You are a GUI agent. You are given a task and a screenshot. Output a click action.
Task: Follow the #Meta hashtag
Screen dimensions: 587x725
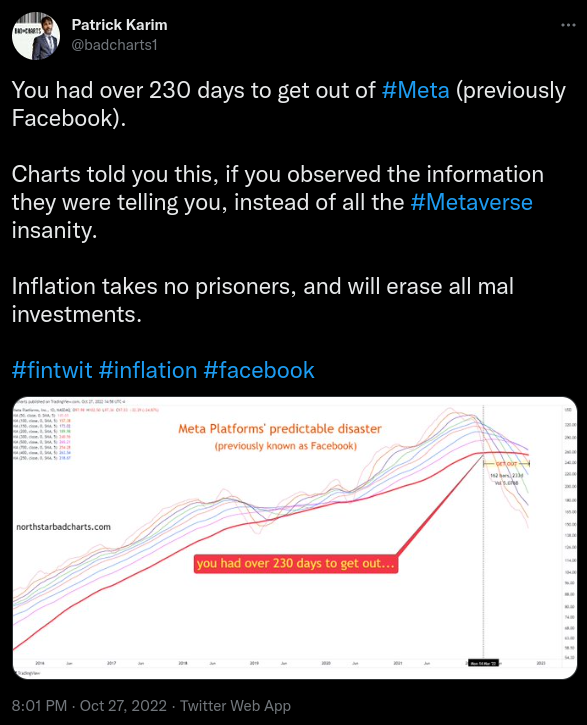416,90
